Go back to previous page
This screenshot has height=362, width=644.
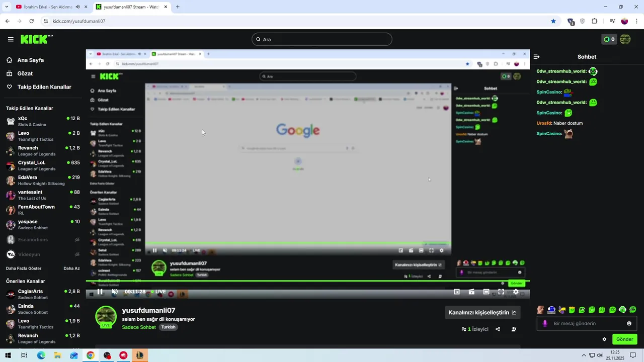7,21
